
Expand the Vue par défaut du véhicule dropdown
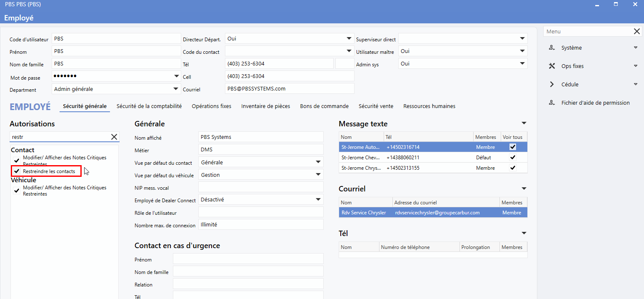318,175
